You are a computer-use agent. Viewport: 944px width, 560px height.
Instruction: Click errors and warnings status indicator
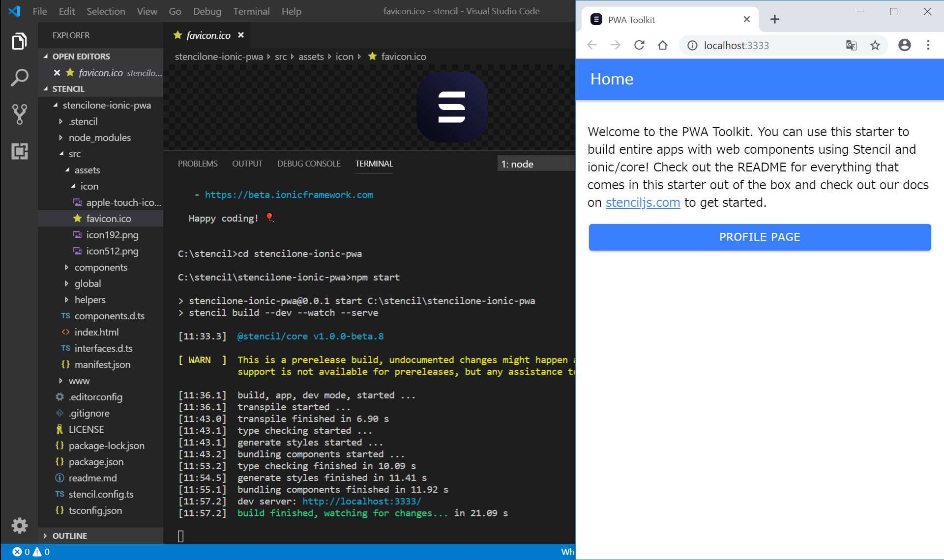tap(31, 552)
